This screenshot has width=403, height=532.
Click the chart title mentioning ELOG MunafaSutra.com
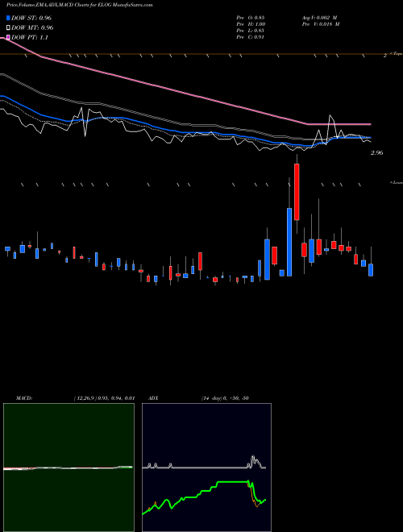(x=79, y=5)
